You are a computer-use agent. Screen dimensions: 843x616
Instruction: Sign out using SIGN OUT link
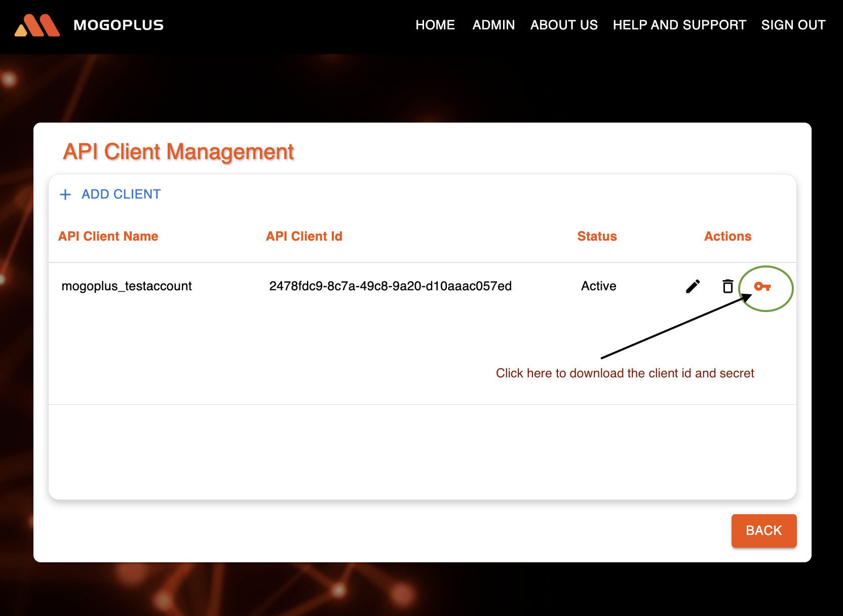click(x=793, y=25)
